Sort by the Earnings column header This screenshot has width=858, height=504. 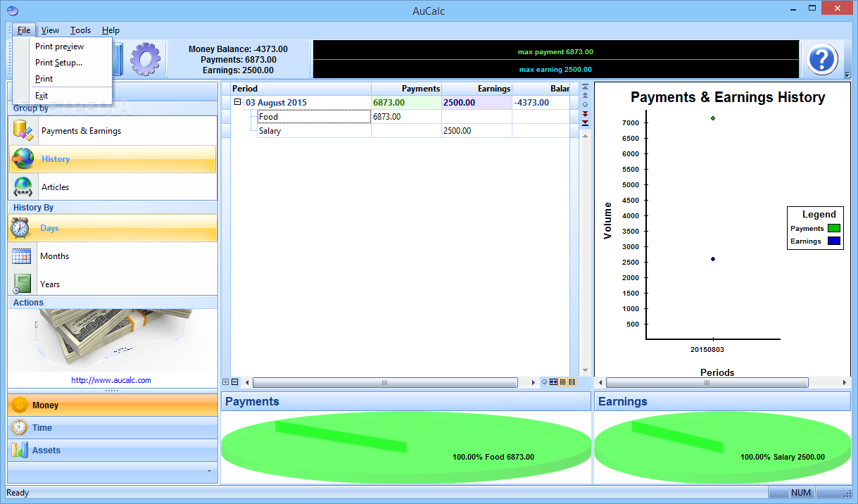pyautogui.click(x=477, y=89)
